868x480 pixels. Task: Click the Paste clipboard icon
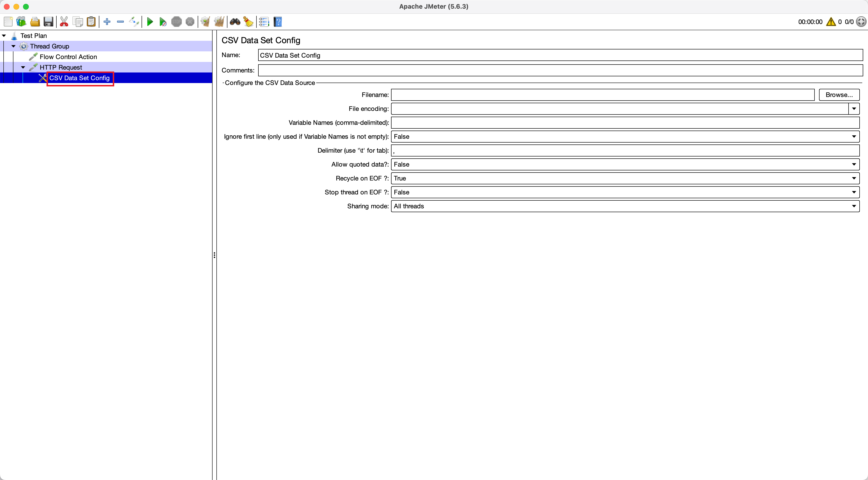(x=91, y=22)
